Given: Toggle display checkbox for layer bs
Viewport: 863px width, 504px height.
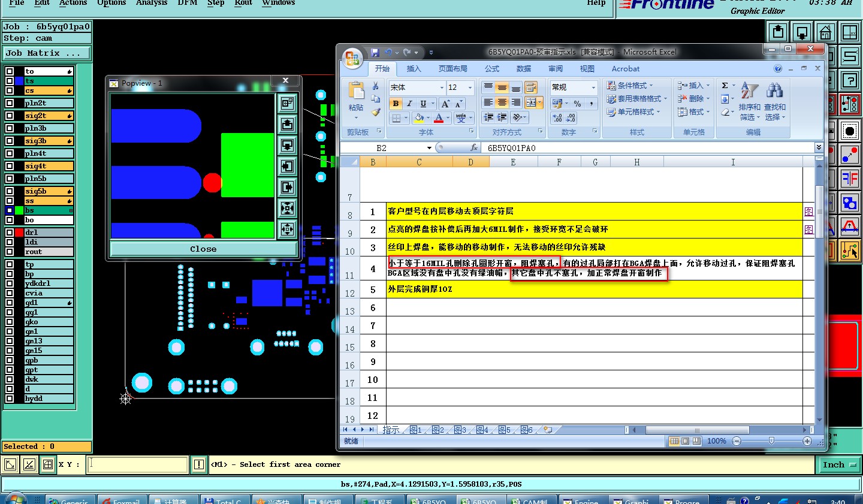Looking at the screenshot, I should coord(10,210).
